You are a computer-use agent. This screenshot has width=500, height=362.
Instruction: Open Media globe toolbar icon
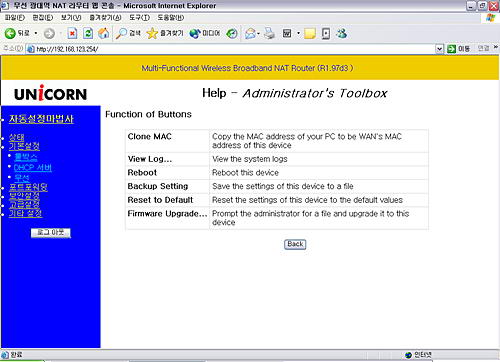tap(195, 33)
